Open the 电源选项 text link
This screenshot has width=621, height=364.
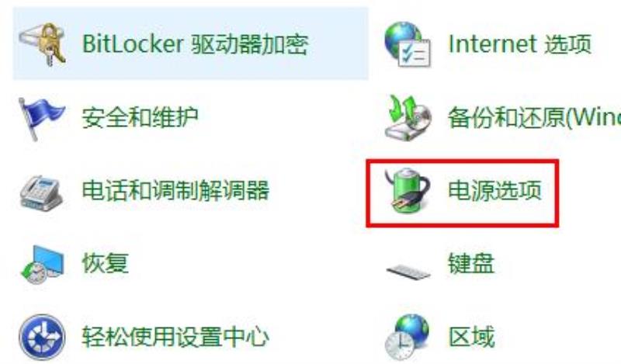click(x=494, y=190)
